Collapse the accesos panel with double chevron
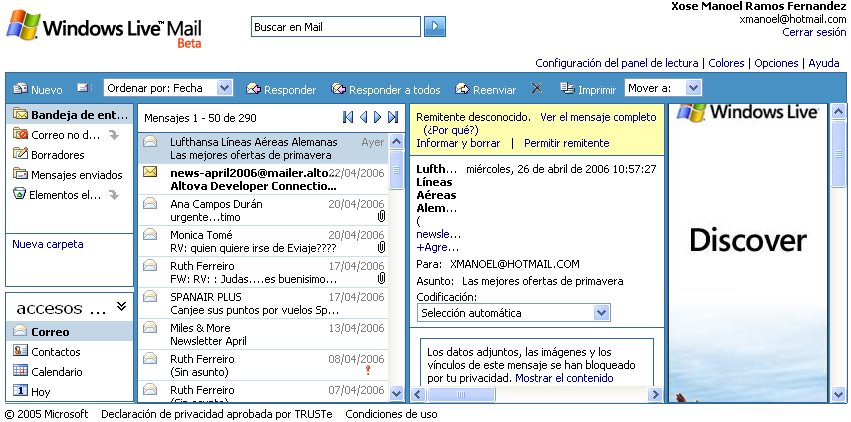Image resolution: width=851 pixels, height=422 pixels. 122,307
